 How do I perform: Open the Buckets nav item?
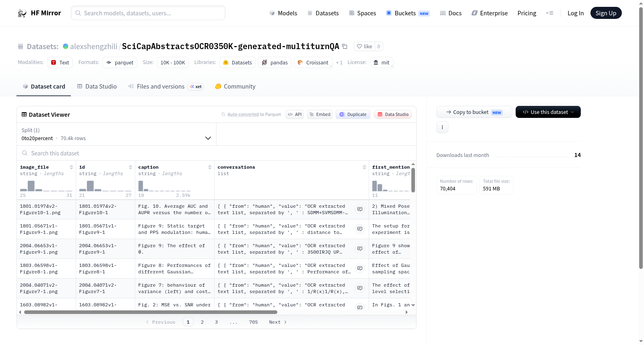tap(408, 13)
